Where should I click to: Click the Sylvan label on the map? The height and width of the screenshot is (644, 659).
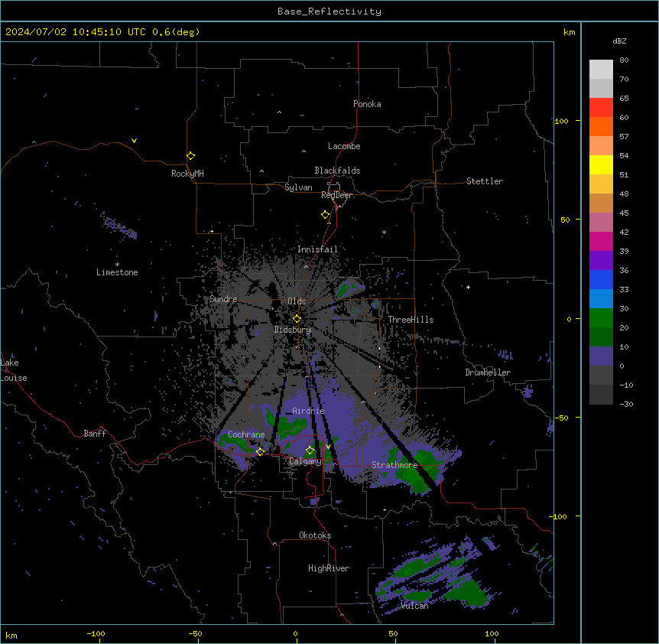(x=298, y=187)
